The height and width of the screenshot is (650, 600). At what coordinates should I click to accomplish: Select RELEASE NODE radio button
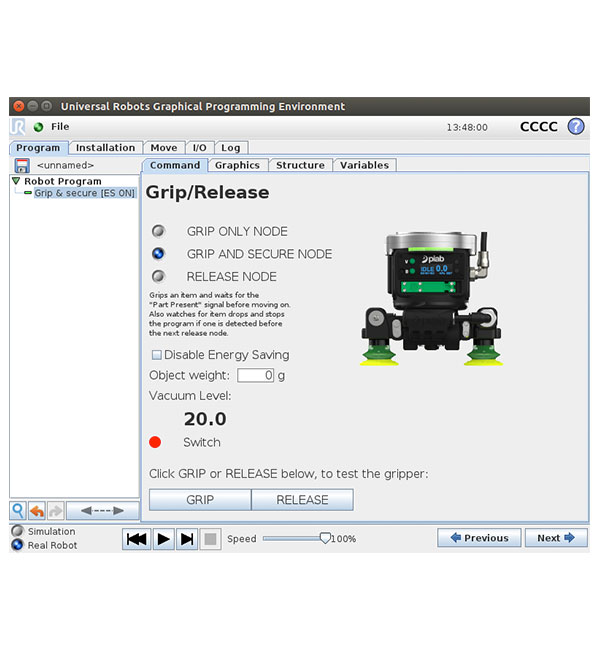(x=158, y=276)
